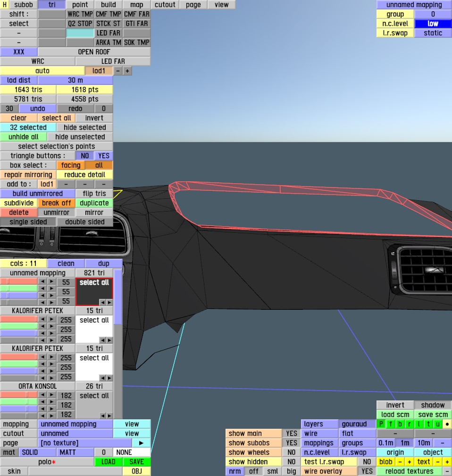Switch to the subob tab

pyautogui.click(x=24, y=5)
